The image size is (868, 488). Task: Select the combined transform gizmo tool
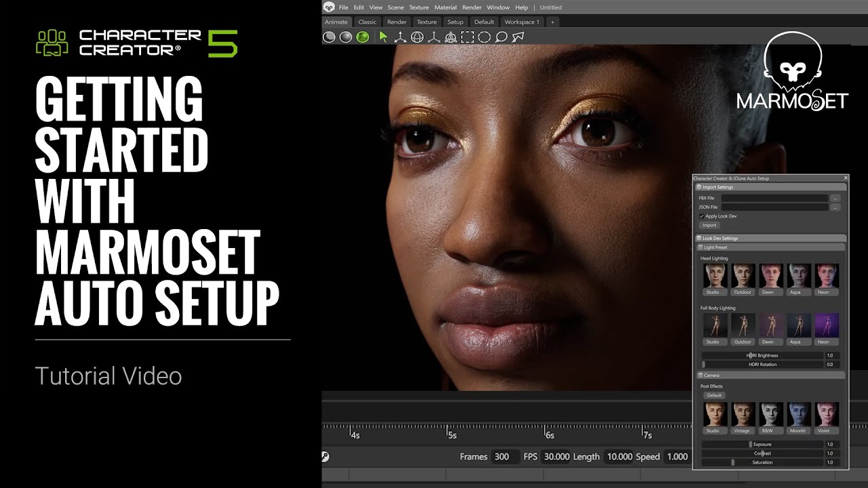pyautogui.click(x=451, y=37)
